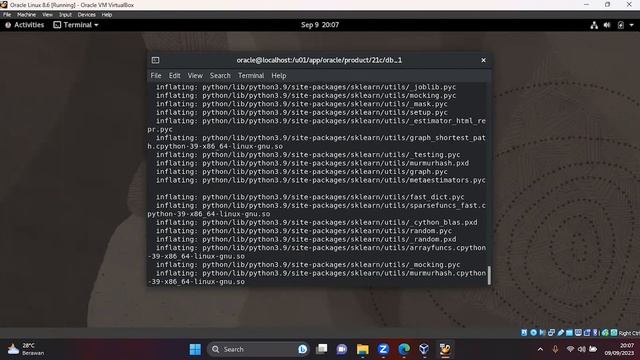Click the GNOME network status icon
Screen dimensions: 640x360
click(594, 25)
